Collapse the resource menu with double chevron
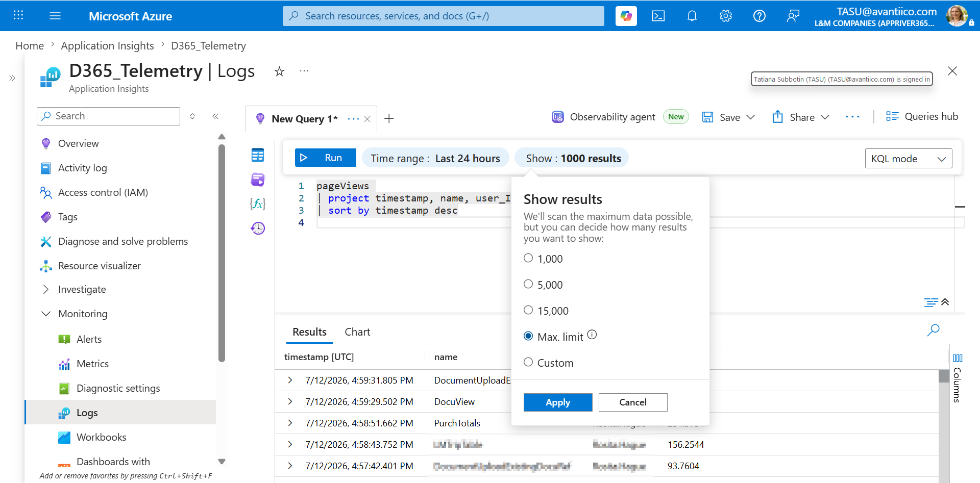980x483 pixels. [215, 116]
